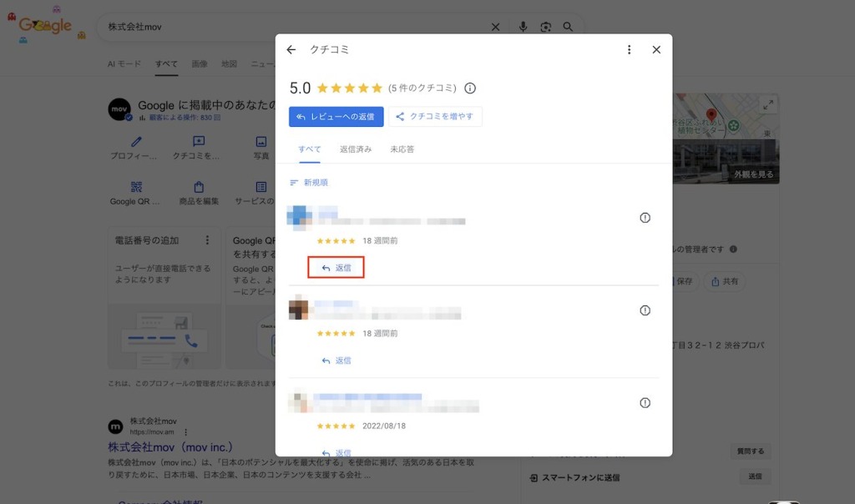The image size is (855, 504).
Task: Click the info icon on the first review
Action: [x=645, y=218]
